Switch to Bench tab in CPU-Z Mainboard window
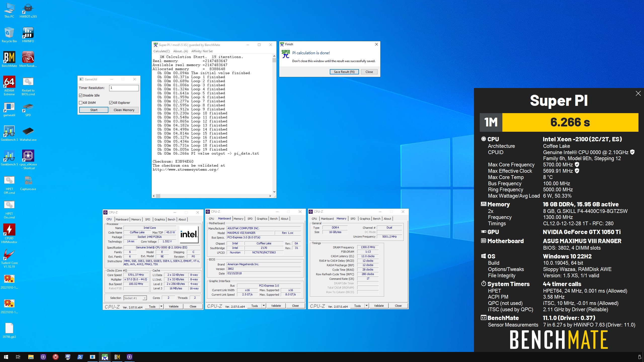 click(x=274, y=219)
